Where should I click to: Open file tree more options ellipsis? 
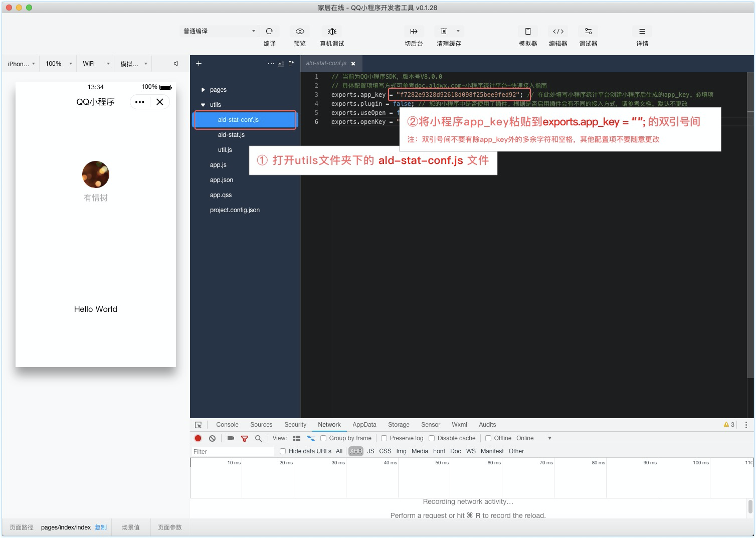pos(271,64)
